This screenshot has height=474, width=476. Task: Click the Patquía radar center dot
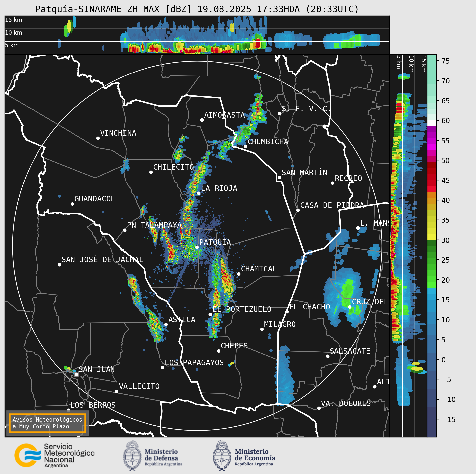197,247
